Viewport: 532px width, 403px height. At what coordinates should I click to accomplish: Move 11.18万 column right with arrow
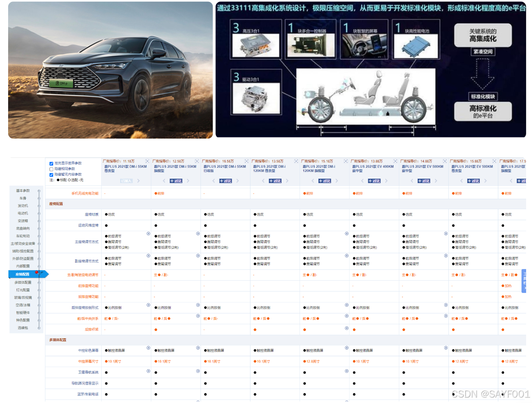tap(139, 181)
